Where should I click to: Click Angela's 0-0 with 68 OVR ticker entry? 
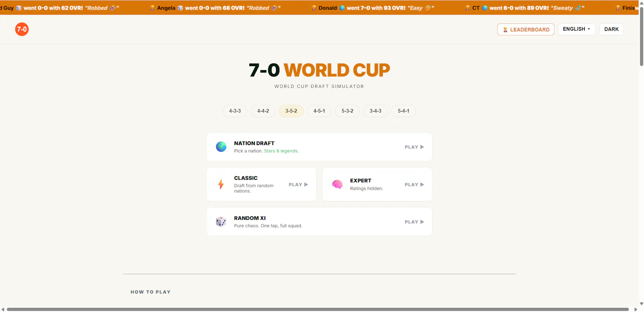point(215,8)
